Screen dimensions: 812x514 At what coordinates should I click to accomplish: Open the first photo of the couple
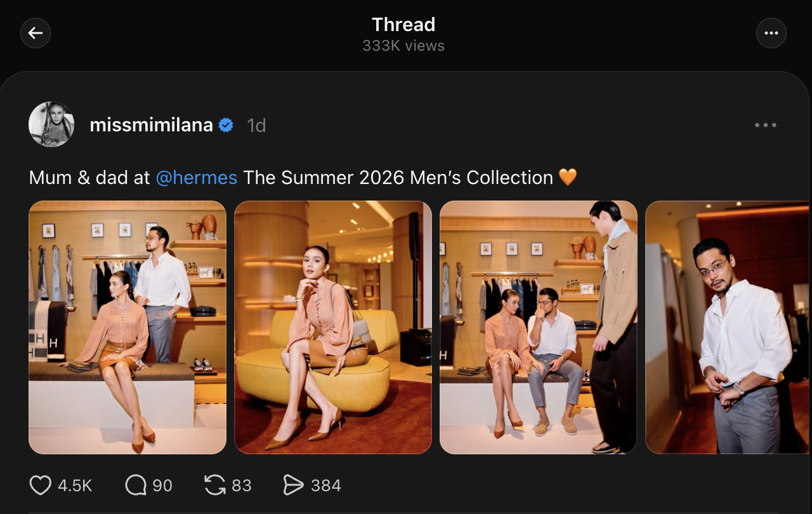click(128, 327)
